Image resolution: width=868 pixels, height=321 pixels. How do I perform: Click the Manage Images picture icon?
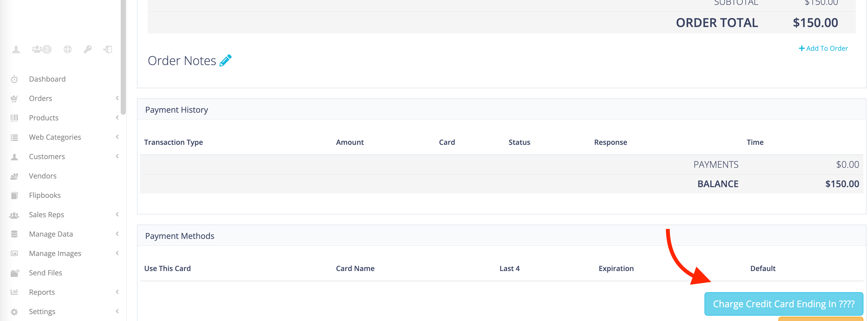14,254
